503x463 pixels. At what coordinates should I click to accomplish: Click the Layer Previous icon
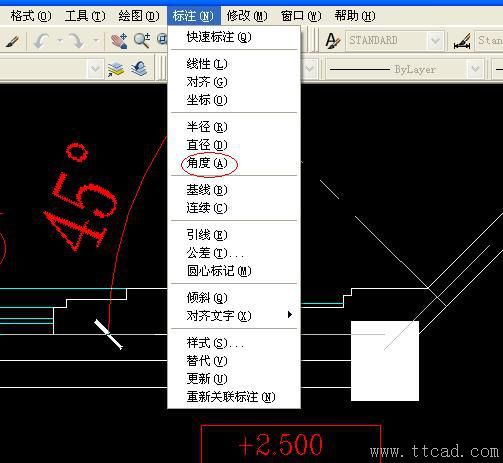[139, 68]
